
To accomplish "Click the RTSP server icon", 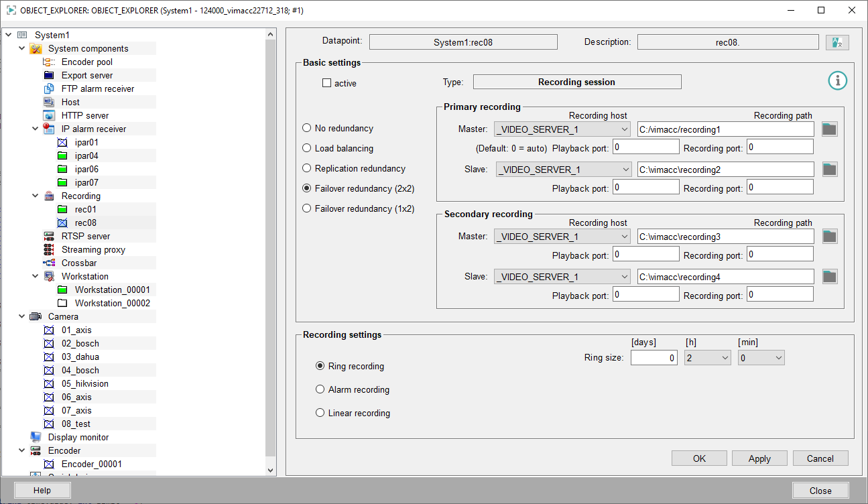I will pos(49,236).
